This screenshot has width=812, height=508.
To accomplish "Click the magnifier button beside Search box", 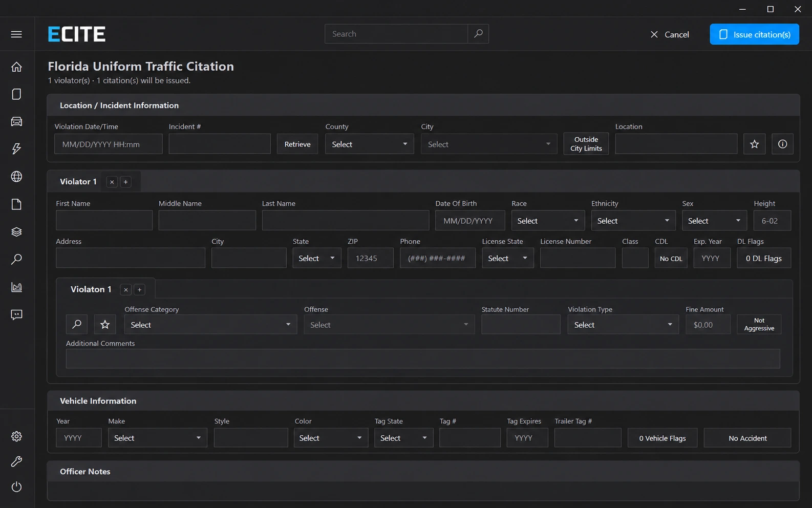I will tap(478, 34).
